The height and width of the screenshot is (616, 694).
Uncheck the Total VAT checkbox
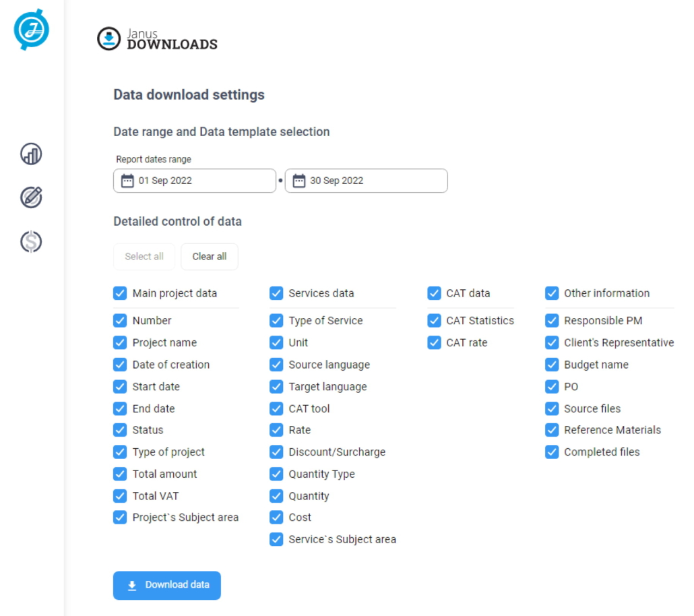tap(120, 496)
